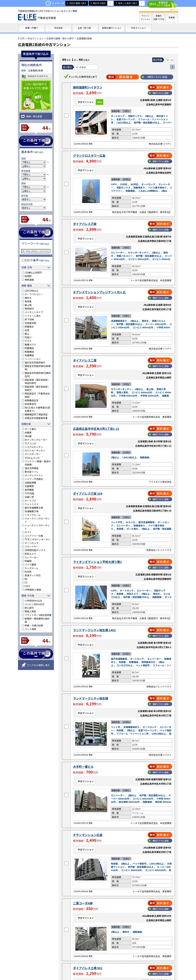
Task: Open the 築年数 指定なし dropdown
Action: 33,199
